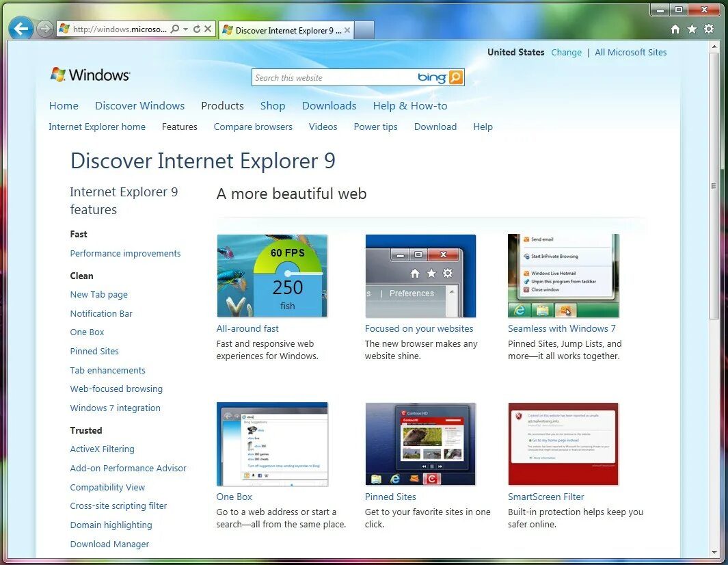Open ActiveX Filtering link
Image resolution: width=728 pixels, height=565 pixels.
[102, 449]
